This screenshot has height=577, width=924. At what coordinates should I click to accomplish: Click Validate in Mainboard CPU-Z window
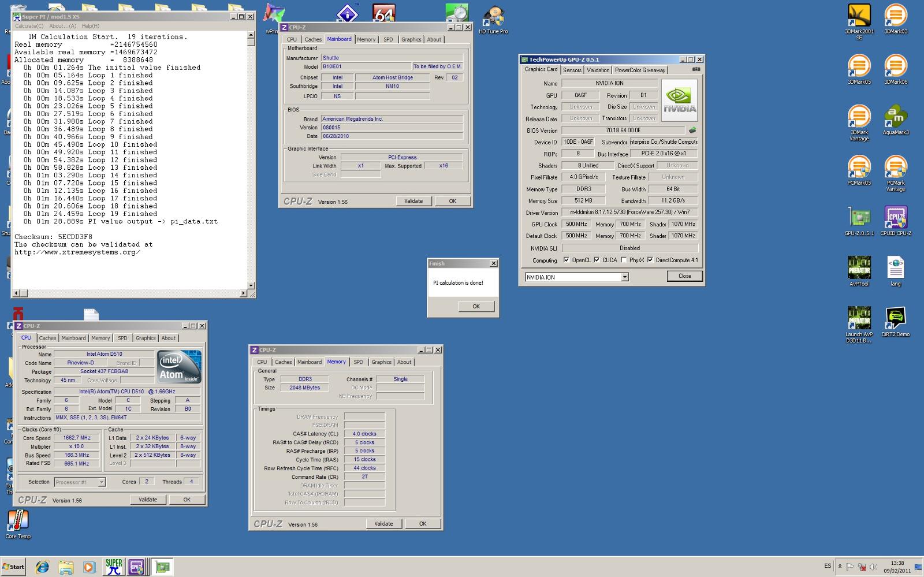[x=413, y=201]
